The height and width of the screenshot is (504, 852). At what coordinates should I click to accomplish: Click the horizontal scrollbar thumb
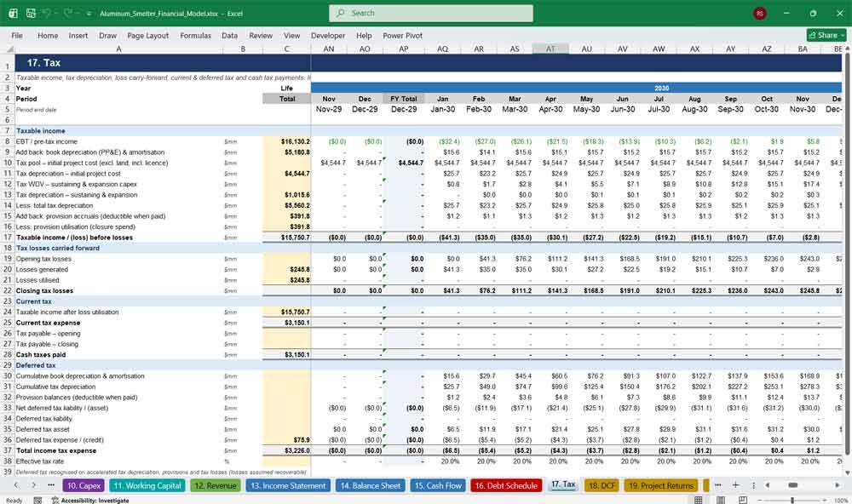coord(793,485)
